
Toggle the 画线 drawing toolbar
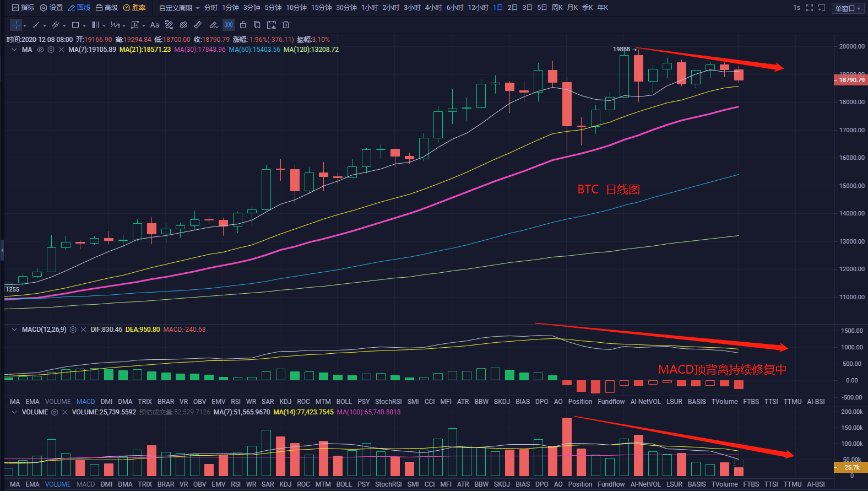(79, 8)
